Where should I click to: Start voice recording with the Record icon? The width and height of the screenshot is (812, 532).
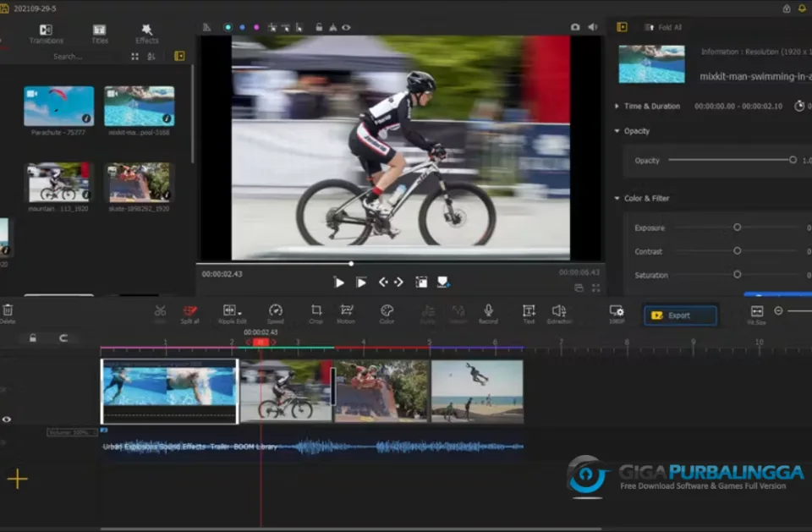[488, 314]
